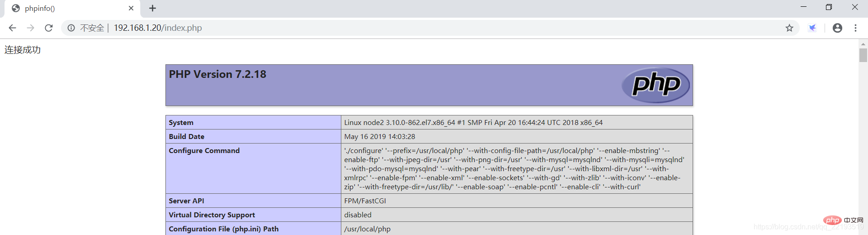Close the phpinfo() tab
The width and height of the screenshot is (868, 235).
point(131,8)
